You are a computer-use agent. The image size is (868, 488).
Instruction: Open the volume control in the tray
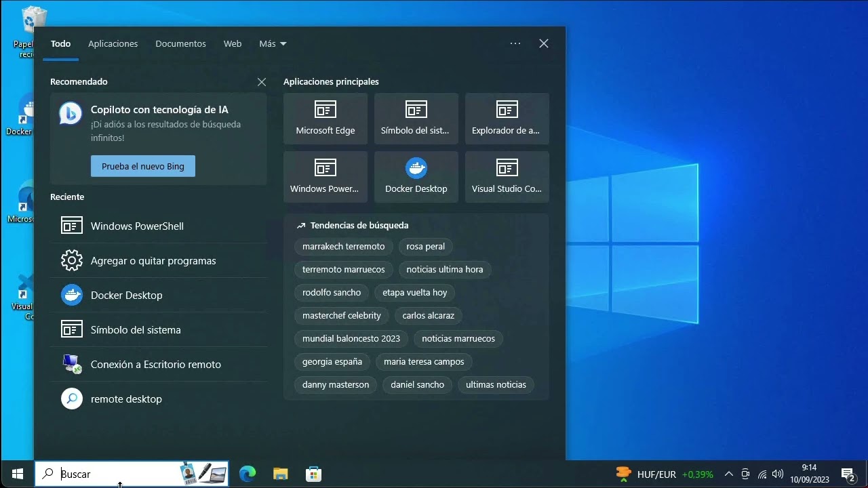pos(778,474)
